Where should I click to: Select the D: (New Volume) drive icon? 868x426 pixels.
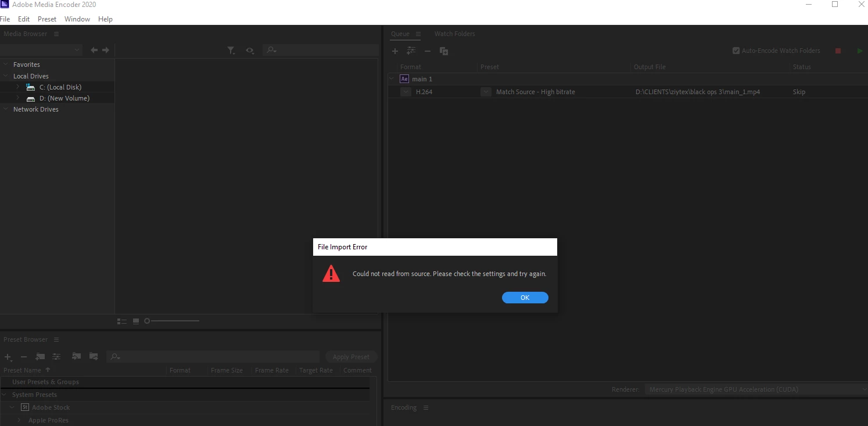point(31,99)
